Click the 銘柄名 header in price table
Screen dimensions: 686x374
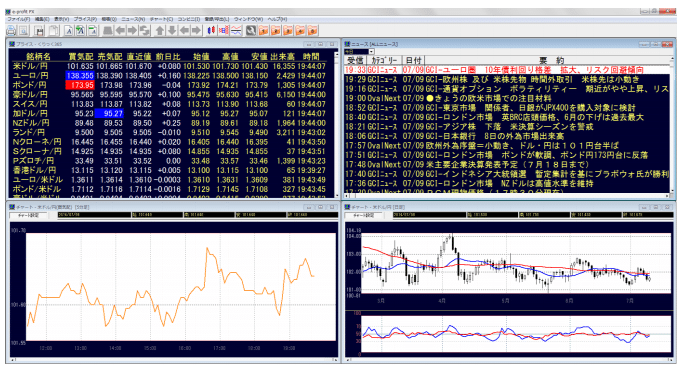click(x=38, y=56)
